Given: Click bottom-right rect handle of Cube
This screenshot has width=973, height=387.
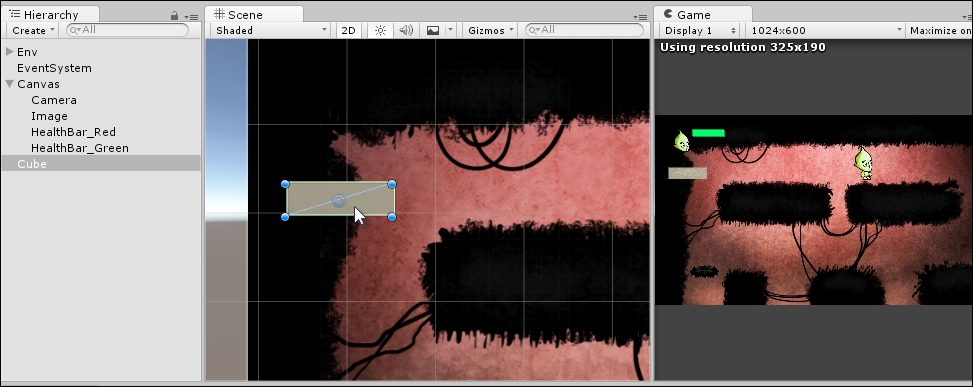Looking at the screenshot, I should pos(392,216).
